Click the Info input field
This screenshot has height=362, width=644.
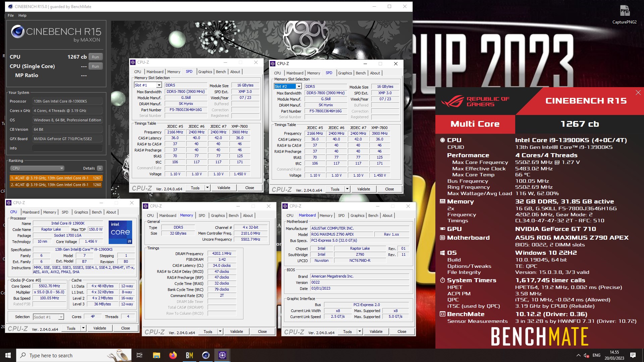click(x=67, y=148)
